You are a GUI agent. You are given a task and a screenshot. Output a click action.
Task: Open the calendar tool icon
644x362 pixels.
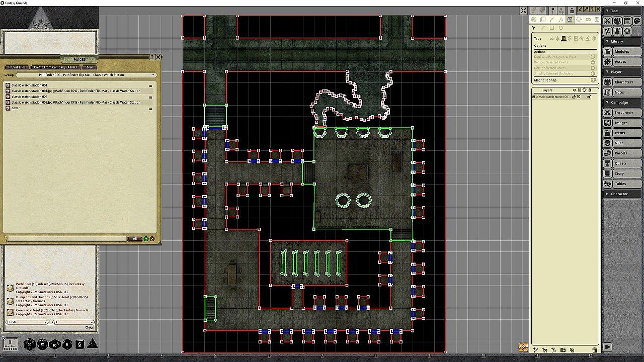[627, 21]
